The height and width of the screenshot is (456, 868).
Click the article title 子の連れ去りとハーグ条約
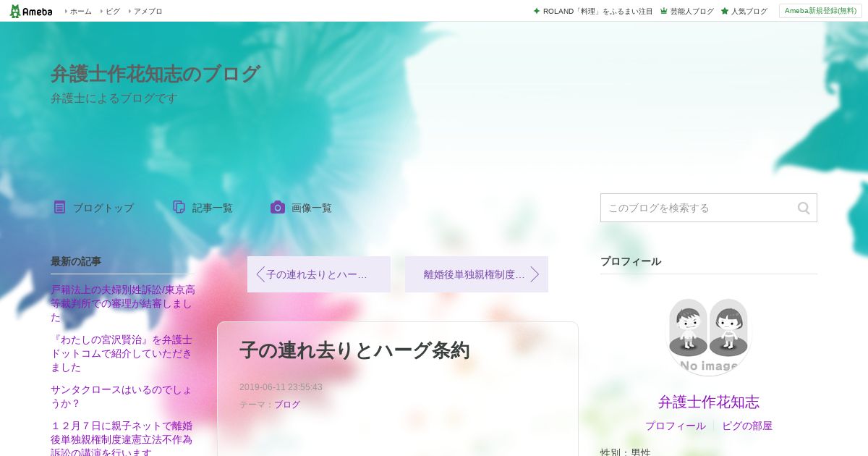354,350
